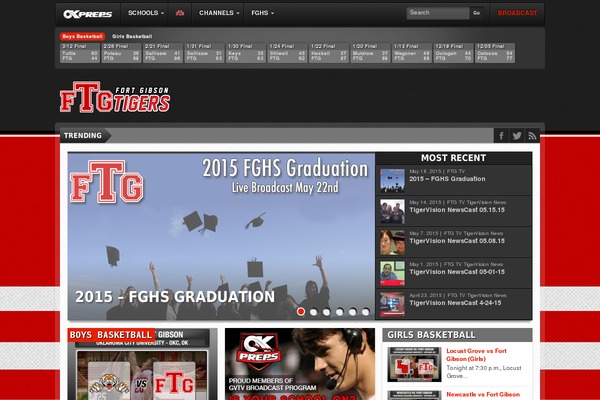Click the 2015 – FGHS Graduation slide caption

tap(175, 297)
